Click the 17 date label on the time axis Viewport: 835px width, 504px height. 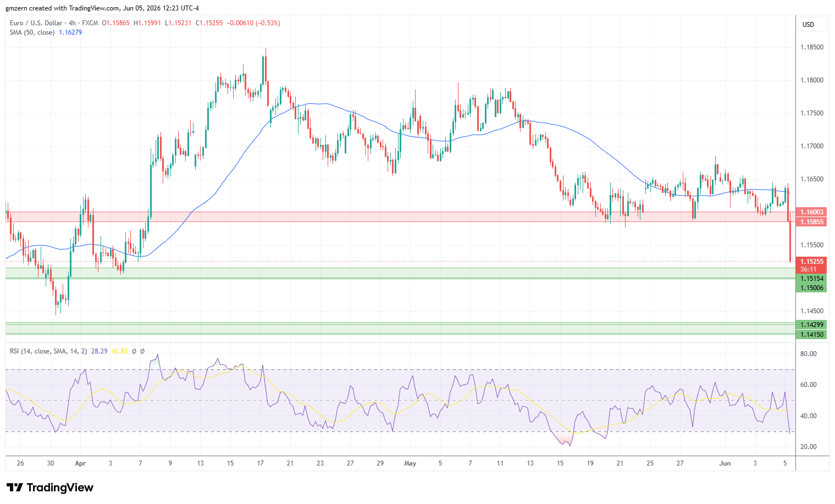point(261,463)
